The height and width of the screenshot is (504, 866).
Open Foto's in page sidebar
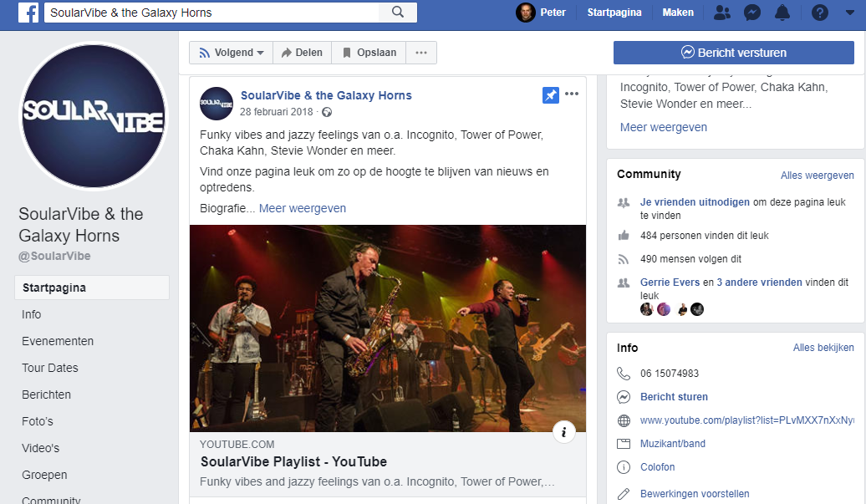click(38, 422)
